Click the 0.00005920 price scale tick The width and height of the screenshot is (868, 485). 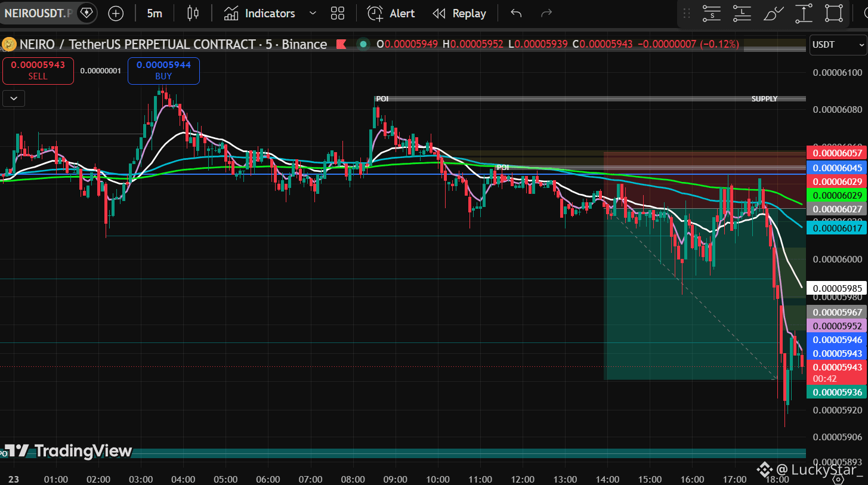click(x=838, y=410)
